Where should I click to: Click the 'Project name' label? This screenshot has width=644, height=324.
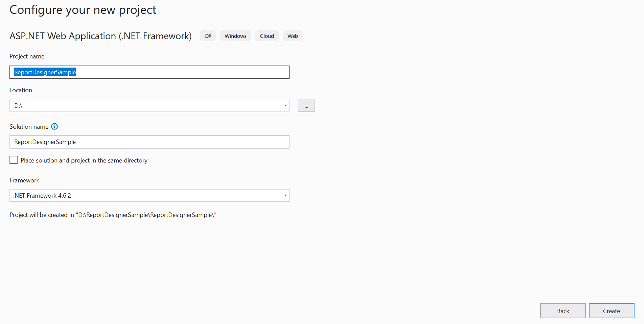point(27,56)
